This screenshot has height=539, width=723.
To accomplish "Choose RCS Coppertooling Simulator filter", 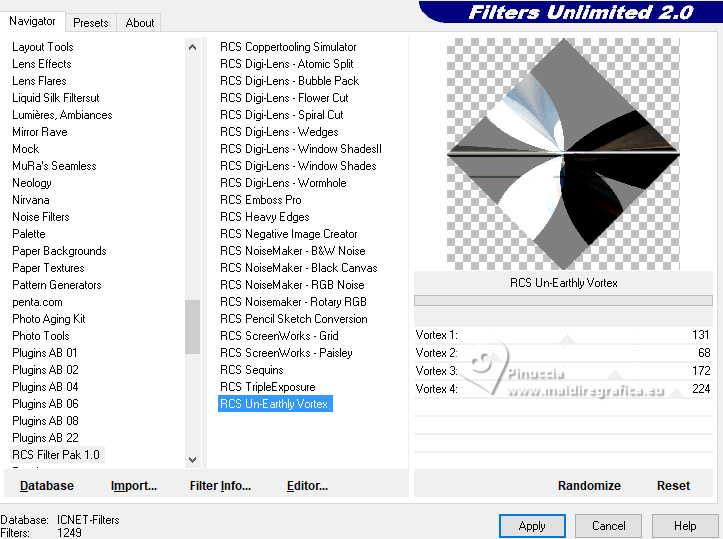I will coord(288,47).
